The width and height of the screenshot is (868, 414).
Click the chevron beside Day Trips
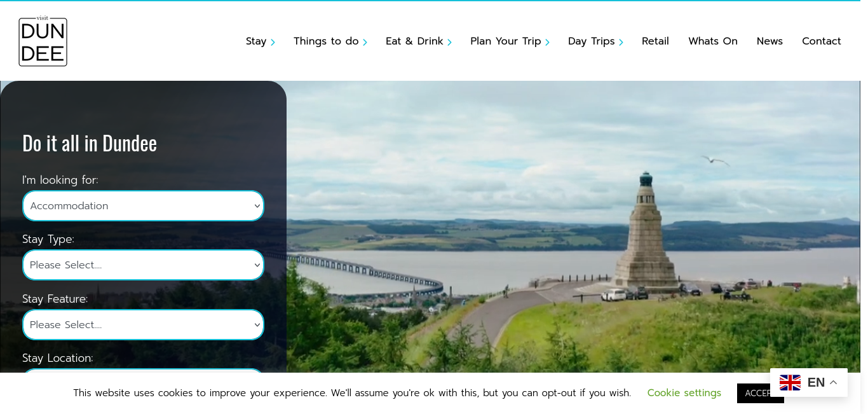click(621, 42)
